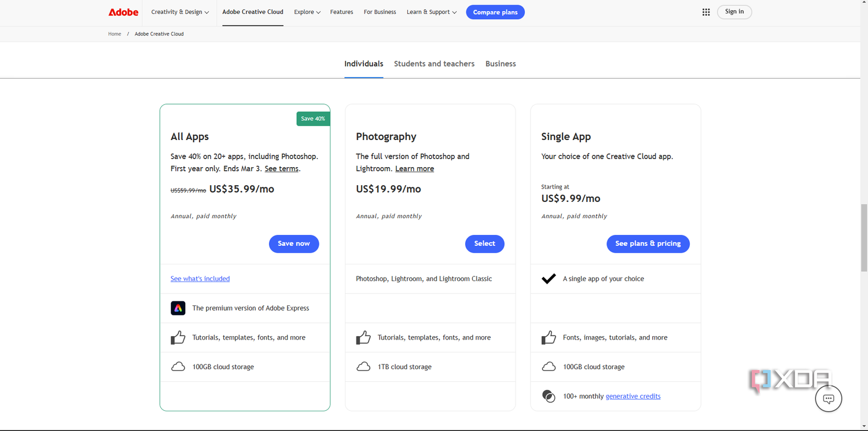Expand the Learn & Support dropdown
Viewport: 868px width, 431px height.
tap(432, 12)
